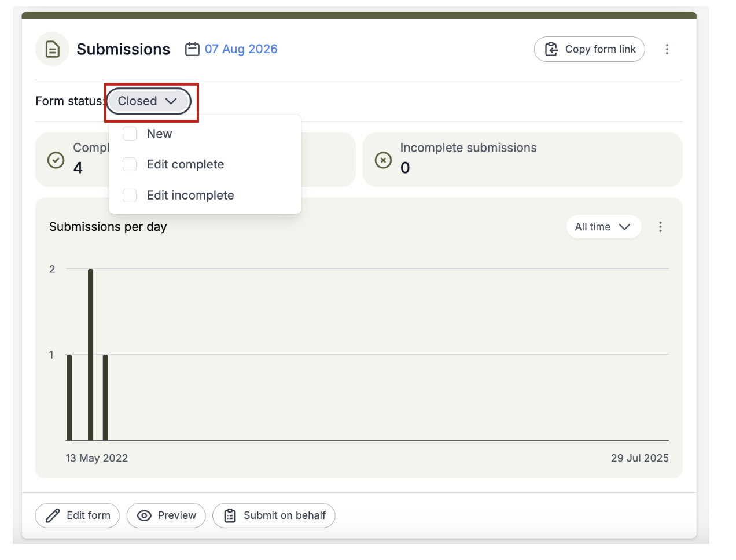
Task: Select the Edit incomplete menu option
Action: pos(190,196)
